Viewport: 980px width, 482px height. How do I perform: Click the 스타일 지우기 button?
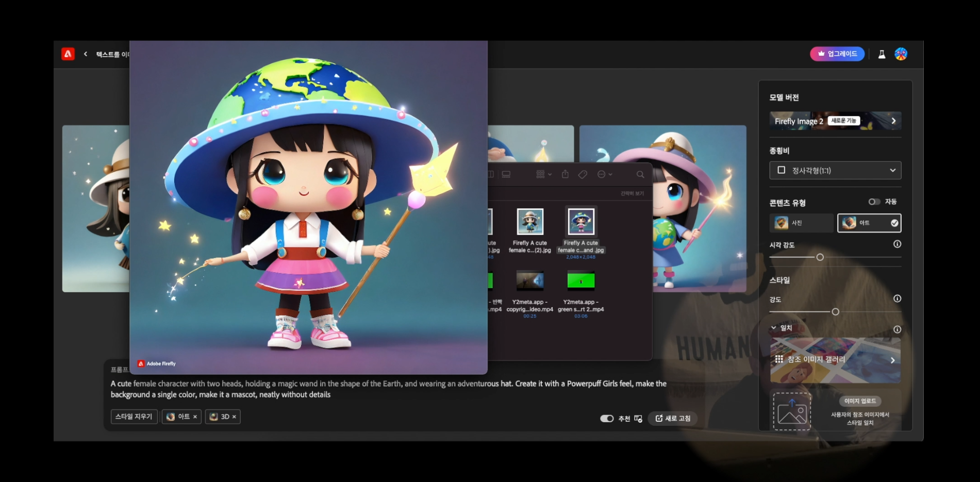[134, 417]
